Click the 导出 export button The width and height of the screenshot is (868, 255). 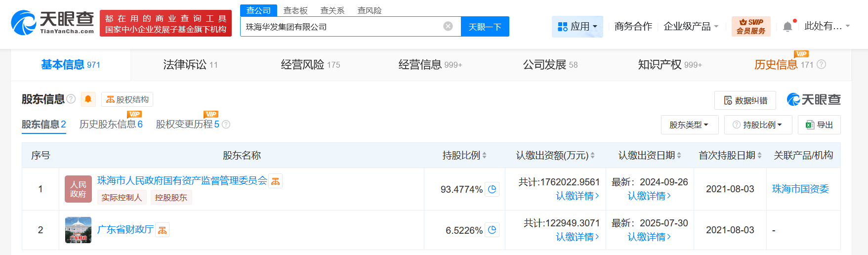819,125
